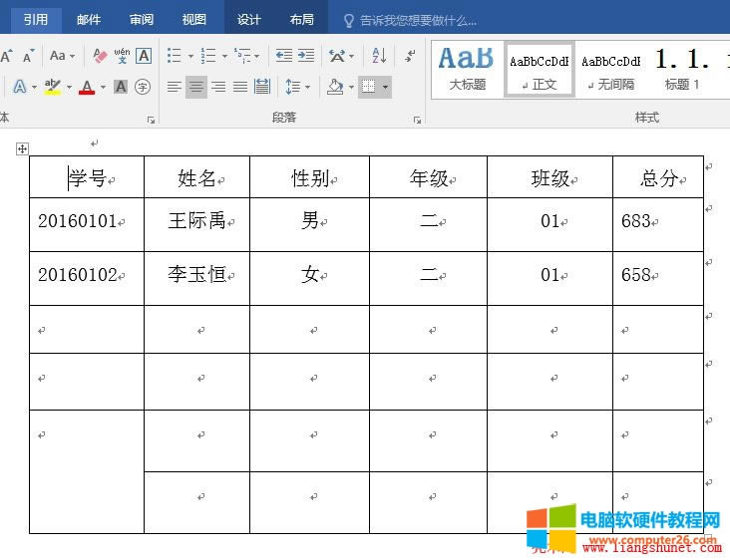The image size is (730, 560).
Task: Decrease paragraph indent
Action: coord(283,56)
